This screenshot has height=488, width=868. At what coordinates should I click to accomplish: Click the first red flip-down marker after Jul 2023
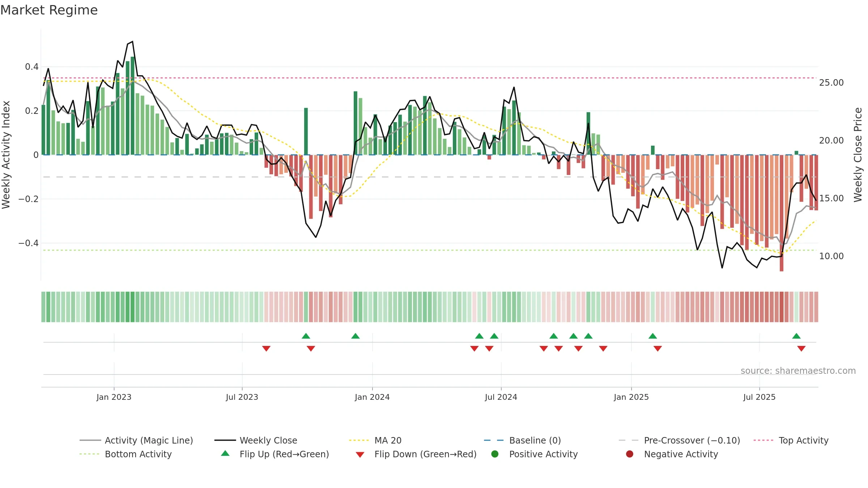[x=266, y=348]
